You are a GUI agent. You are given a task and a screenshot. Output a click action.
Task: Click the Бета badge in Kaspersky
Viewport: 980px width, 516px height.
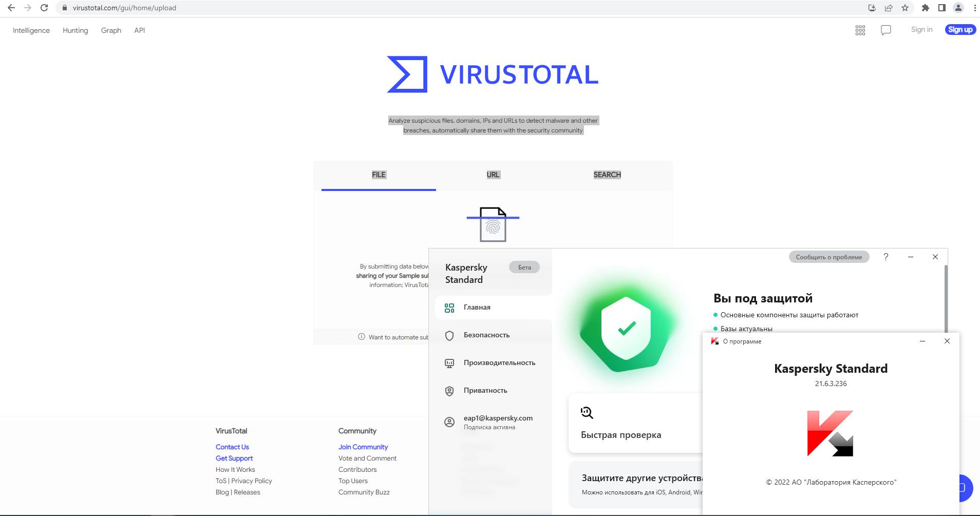(524, 267)
